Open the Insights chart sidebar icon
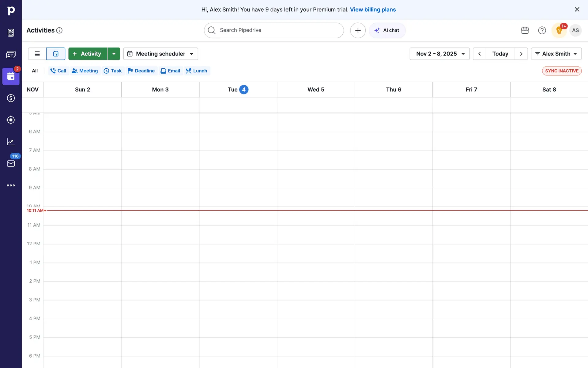 (x=11, y=142)
